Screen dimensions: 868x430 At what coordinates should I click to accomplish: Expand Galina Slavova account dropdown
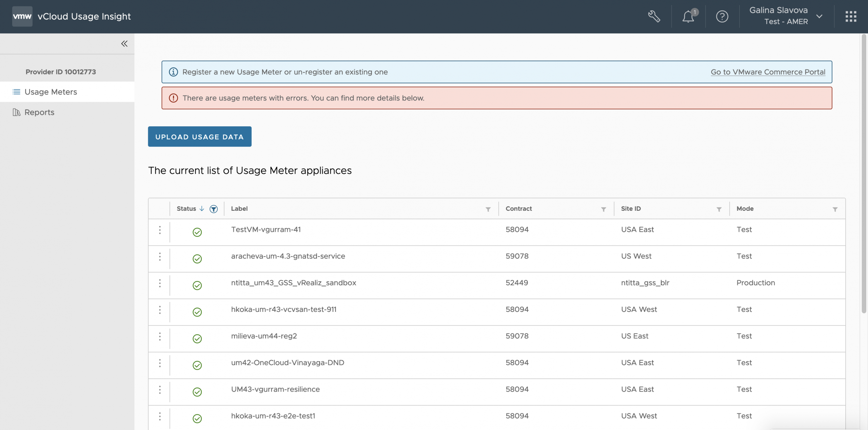(x=819, y=16)
